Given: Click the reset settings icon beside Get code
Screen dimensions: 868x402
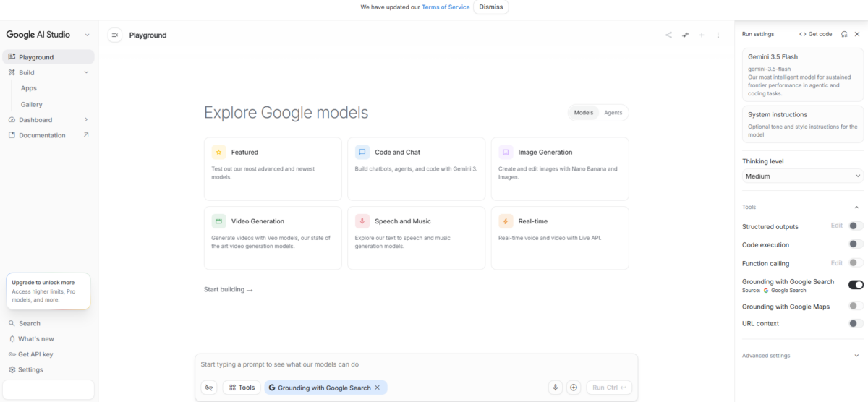Looking at the screenshot, I should 844,34.
